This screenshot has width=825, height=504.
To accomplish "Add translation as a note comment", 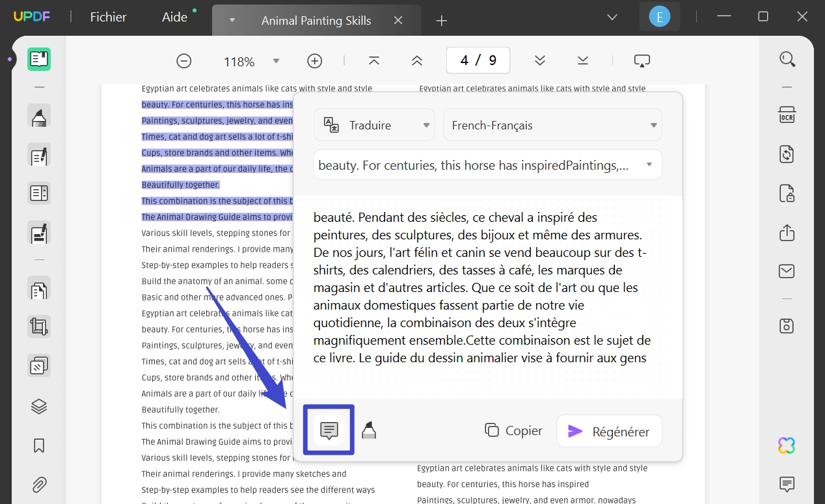I will (x=329, y=430).
